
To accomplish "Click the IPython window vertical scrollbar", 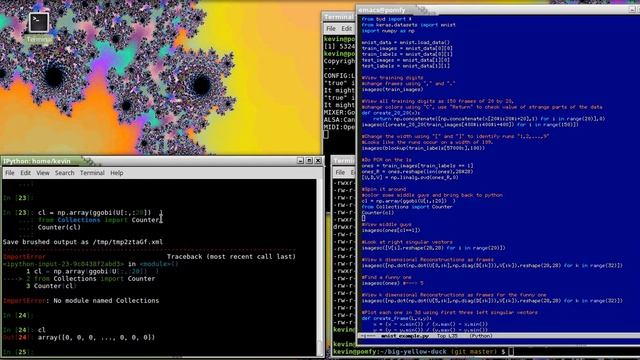I will point(320,267).
